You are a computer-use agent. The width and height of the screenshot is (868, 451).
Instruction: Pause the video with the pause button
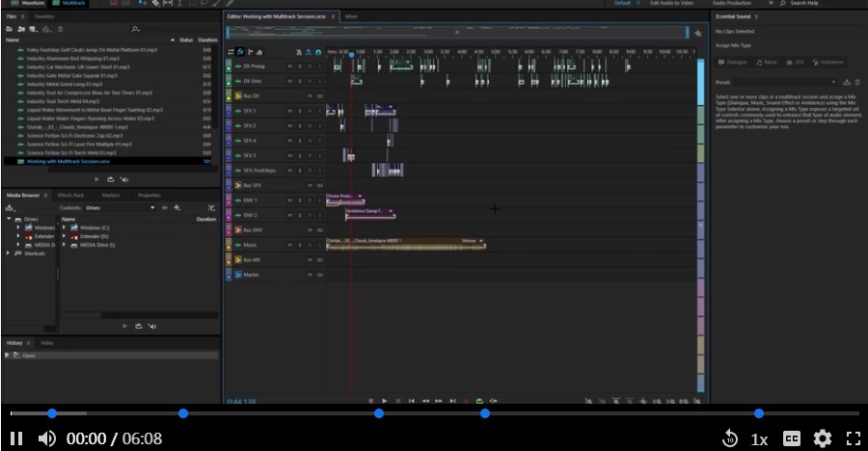16,438
